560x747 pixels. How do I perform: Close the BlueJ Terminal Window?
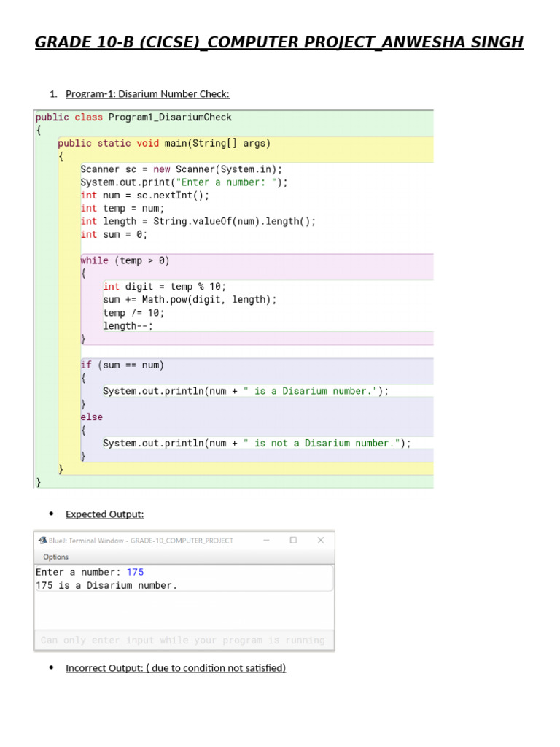(321, 541)
